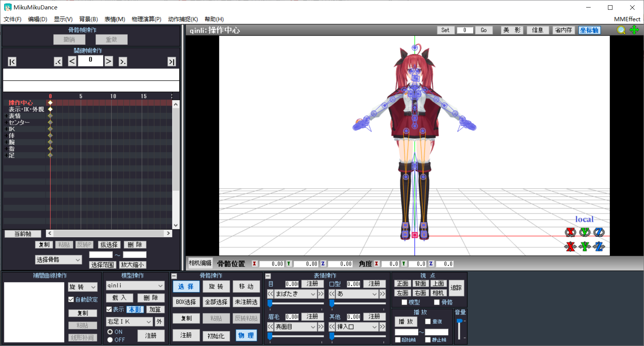Open other morph 挿入口 dropdown

[x=357, y=327]
